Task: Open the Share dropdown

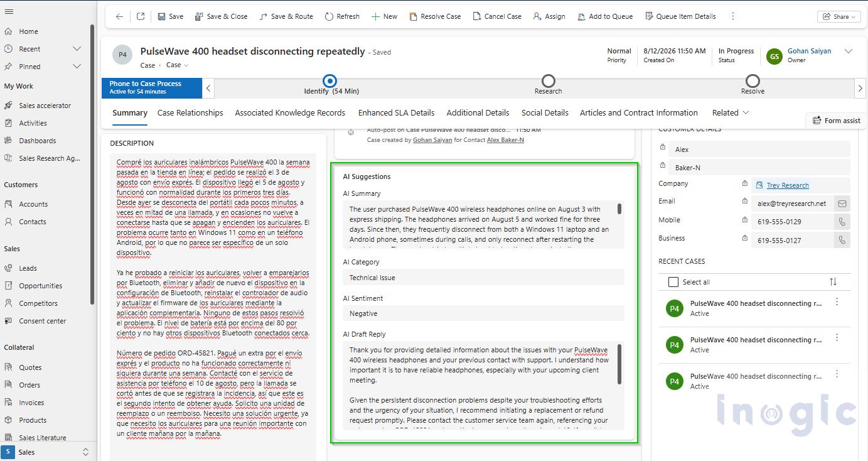Action: point(839,17)
